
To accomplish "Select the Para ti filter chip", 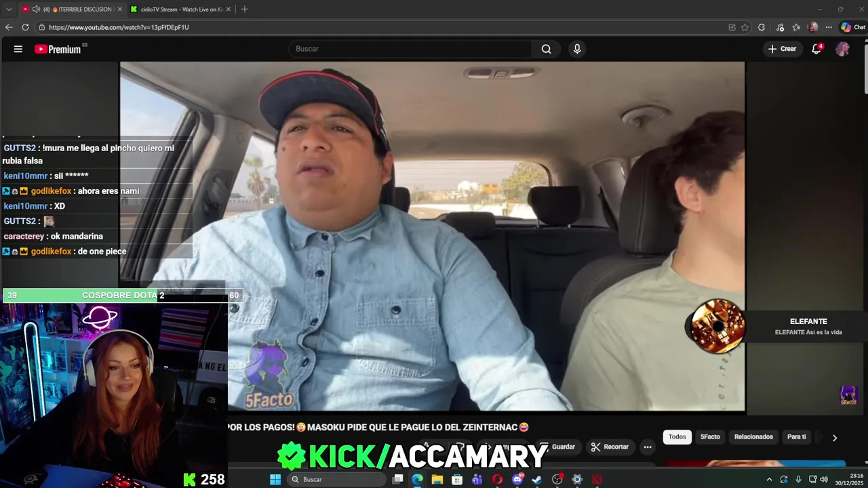I will point(796,437).
